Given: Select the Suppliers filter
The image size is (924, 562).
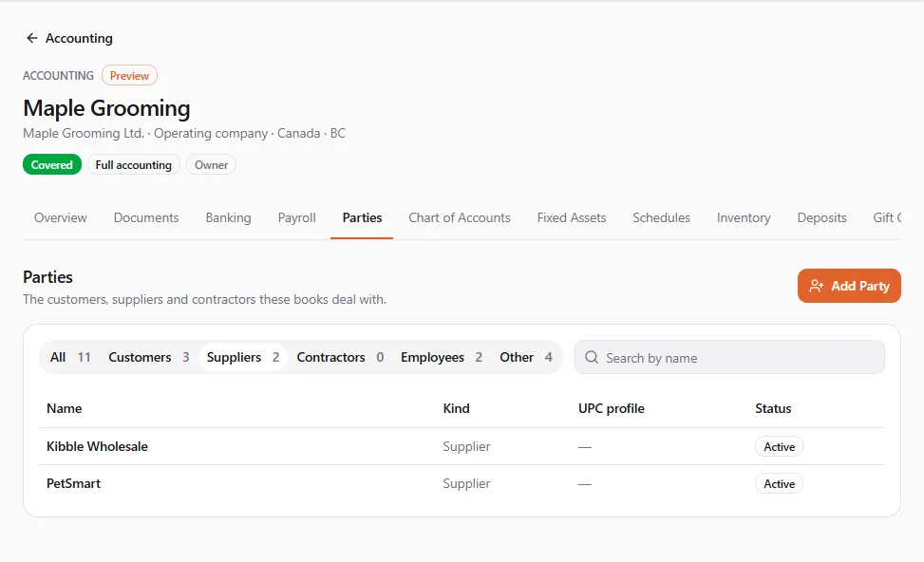Looking at the screenshot, I should [243, 358].
